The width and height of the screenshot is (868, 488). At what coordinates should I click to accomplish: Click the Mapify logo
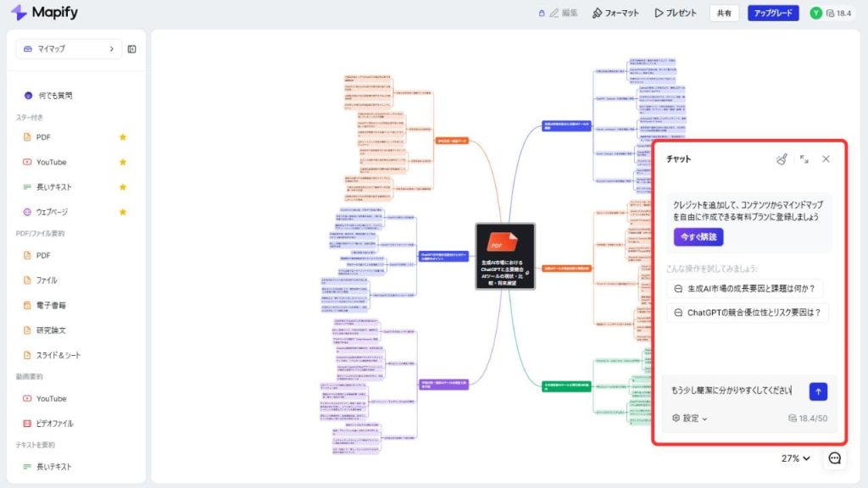pos(44,12)
